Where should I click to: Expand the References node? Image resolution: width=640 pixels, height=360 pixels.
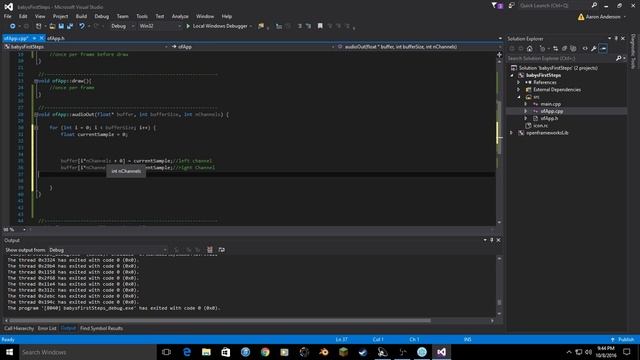coord(519,82)
